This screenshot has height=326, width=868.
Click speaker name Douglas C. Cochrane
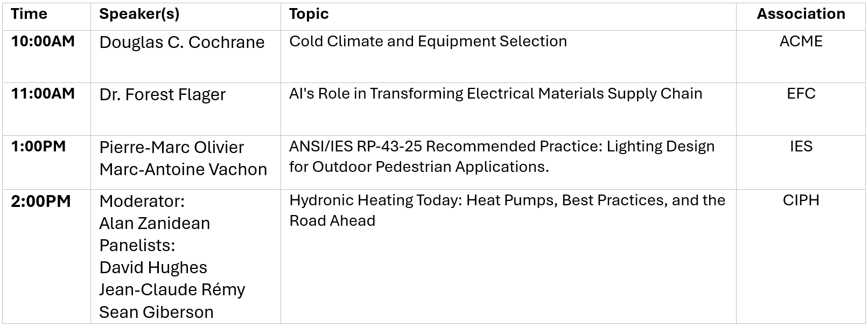(x=181, y=43)
